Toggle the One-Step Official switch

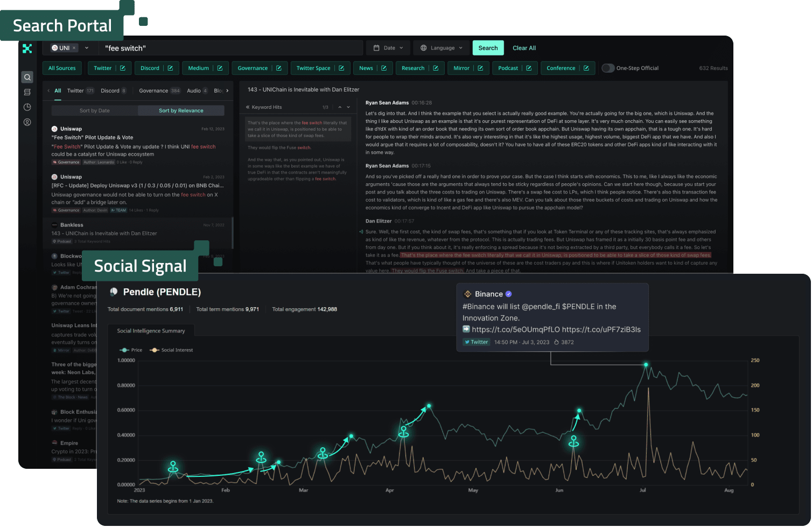coord(608,68)
